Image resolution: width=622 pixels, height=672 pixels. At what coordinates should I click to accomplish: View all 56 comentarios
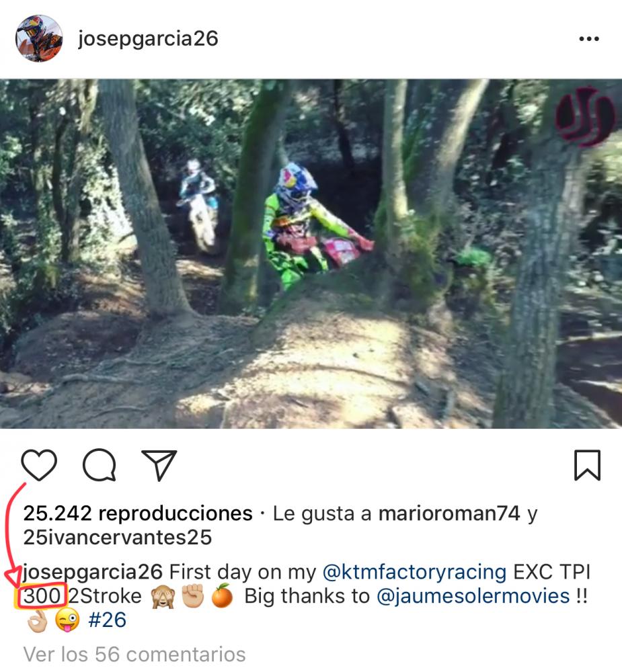pos(134,655)
